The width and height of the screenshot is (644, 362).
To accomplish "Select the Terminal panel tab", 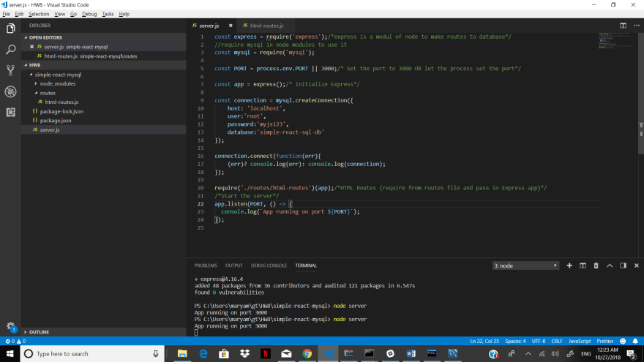I will 306,265.
